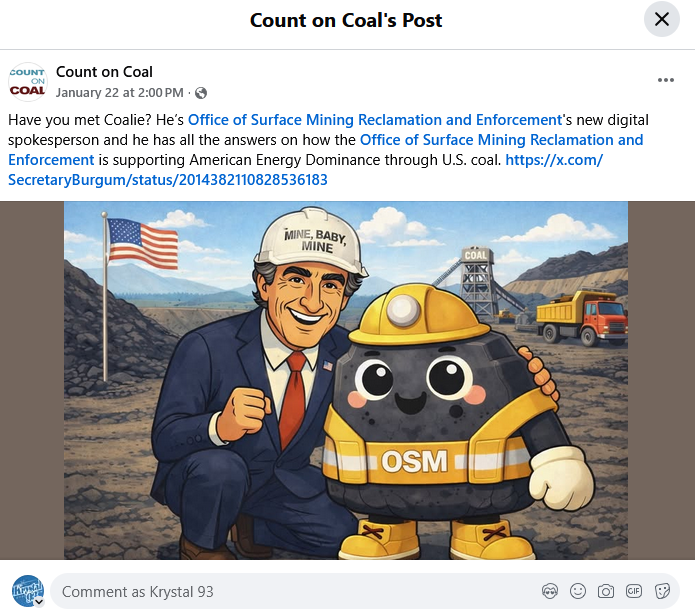The height and width of the screenshot is (613, 695).
Task: Click the Krystal 93 commenter avatar
Action: pyautogui.click(x=27, y=591)
